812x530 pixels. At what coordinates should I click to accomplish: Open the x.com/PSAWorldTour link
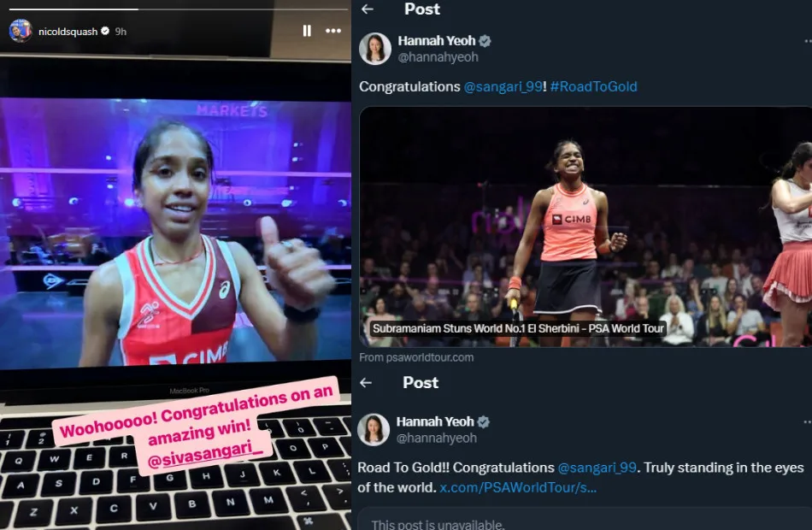tap(518, 487)
